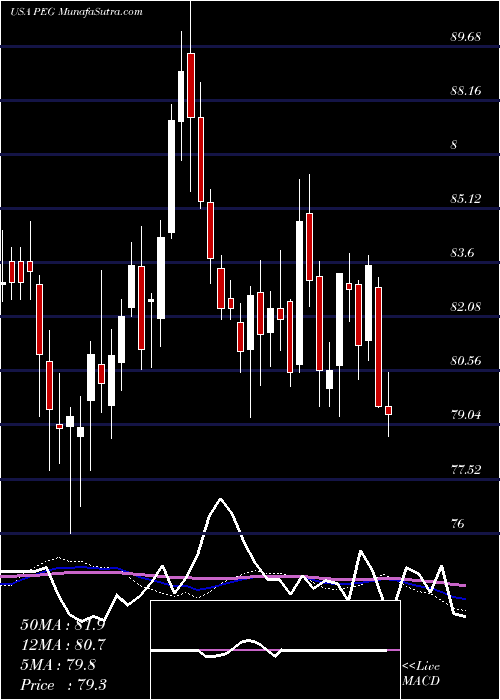Click the 79.04 price axis label
Image resolution: width=500 pixels, height=700 pixels.
click(x=465, y=415)
